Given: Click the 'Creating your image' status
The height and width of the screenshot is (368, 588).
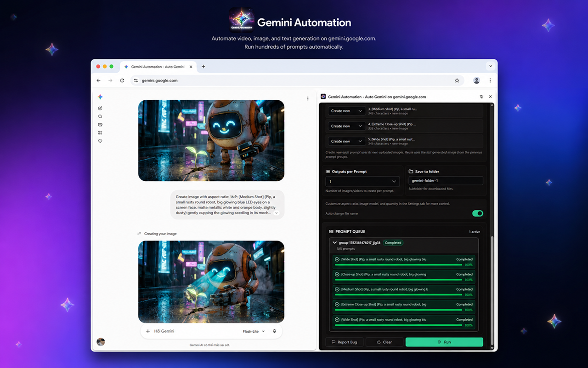Looking at the screenshot, I should click(160, 234).
